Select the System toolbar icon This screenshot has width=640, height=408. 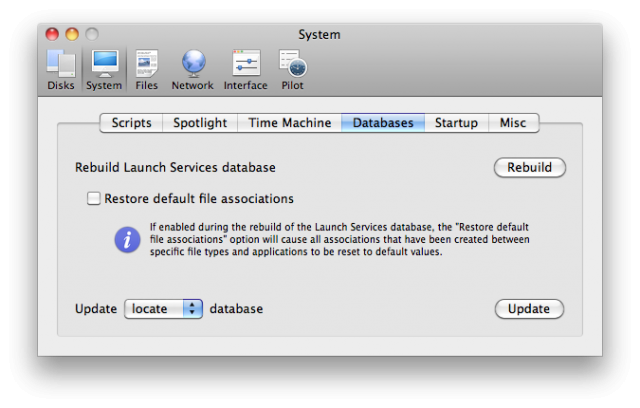[104, 66]
